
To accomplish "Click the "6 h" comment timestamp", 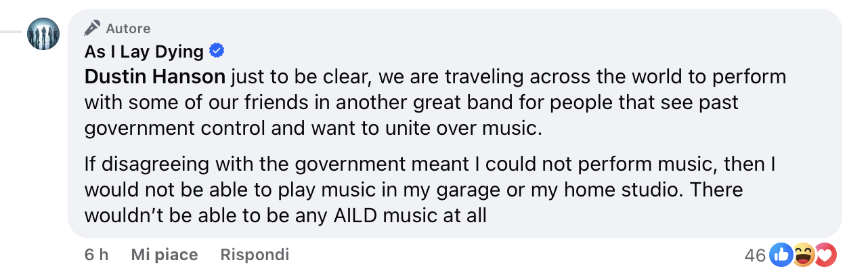I will click(96, 255).
